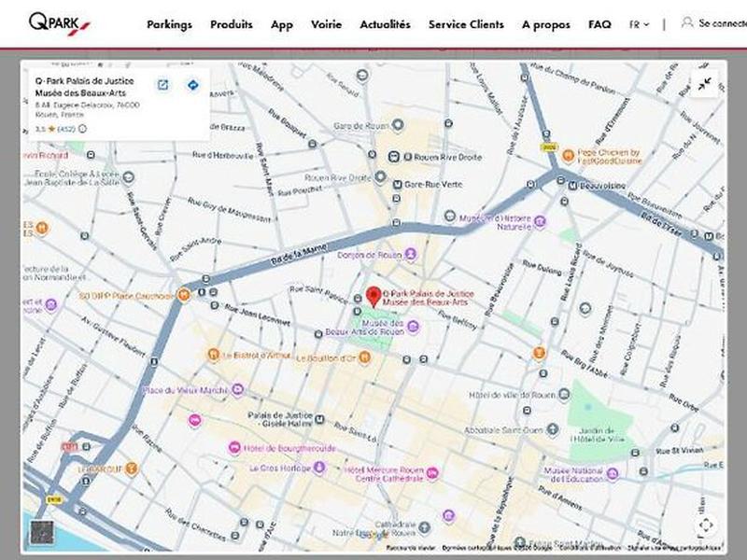Viewport: 747px width, 560px height.
Task: Click the Donjon de Rouen marker
Action: [x=411, y=254]
